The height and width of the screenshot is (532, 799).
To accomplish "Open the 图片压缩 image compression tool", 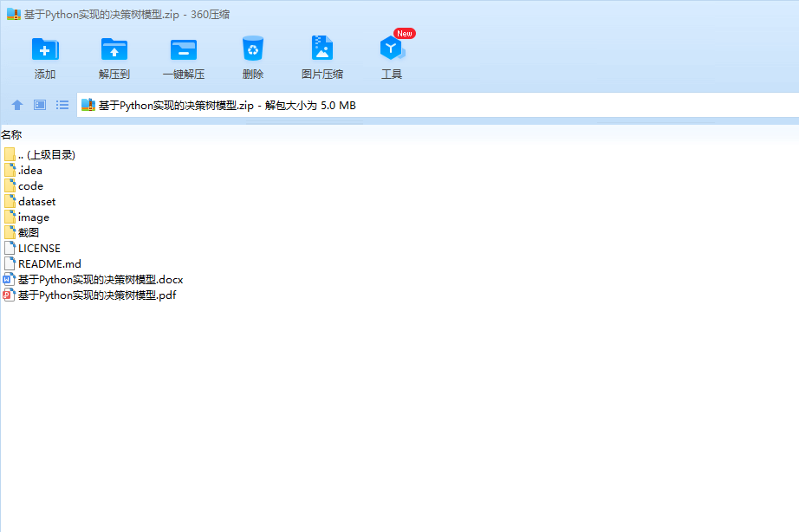I will [322, 49].
